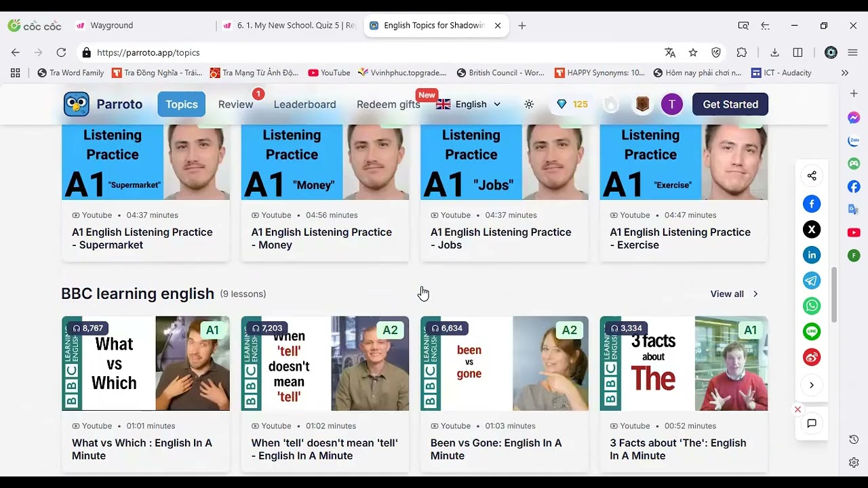Click the diamond gems counter 125
Image resolution: width=868 pixels, height=488 pixels.
(572, 104)
